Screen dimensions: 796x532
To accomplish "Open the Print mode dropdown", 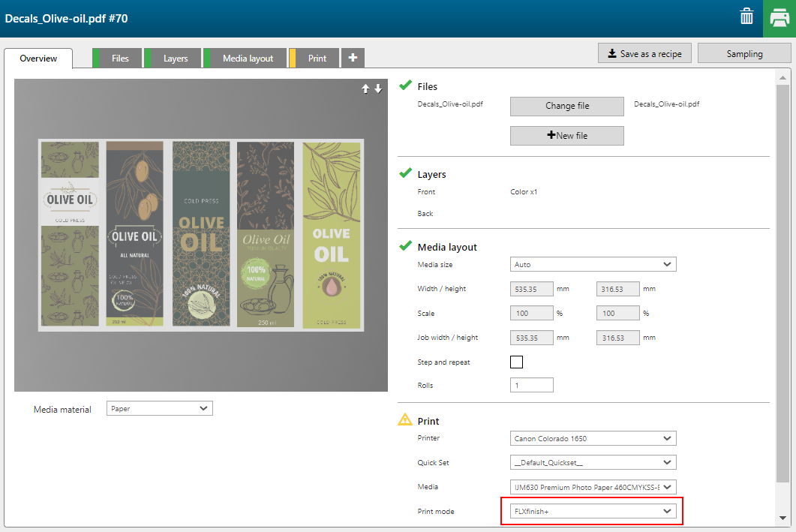I will click(x=593, y=511).
